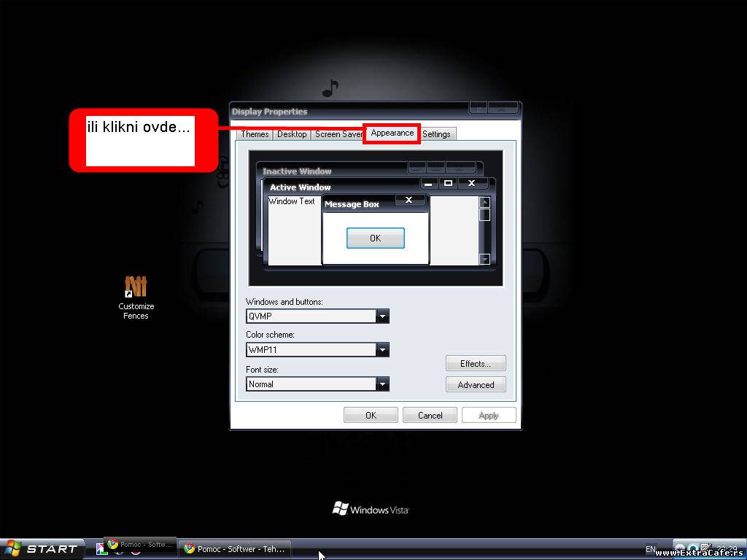Screen dimensions: 747x560
Task: Switch to the Desktop tab
Action: click(x=292, y=134)
